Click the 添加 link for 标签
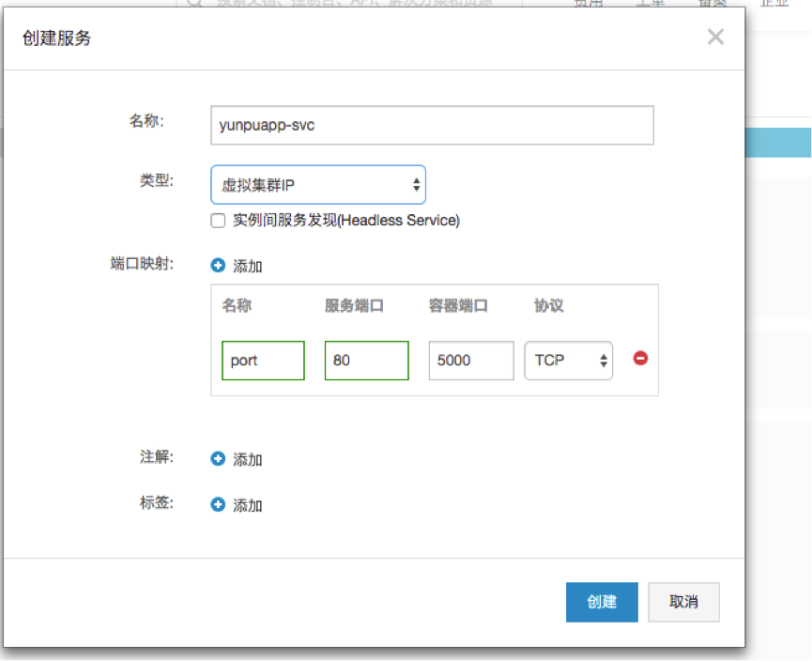This screenshot has height=661, width=812. coord(248,505)
